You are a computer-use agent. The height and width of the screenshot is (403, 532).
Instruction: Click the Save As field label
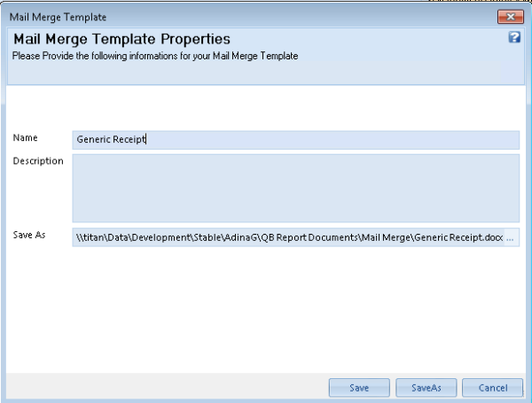(29, 235)
